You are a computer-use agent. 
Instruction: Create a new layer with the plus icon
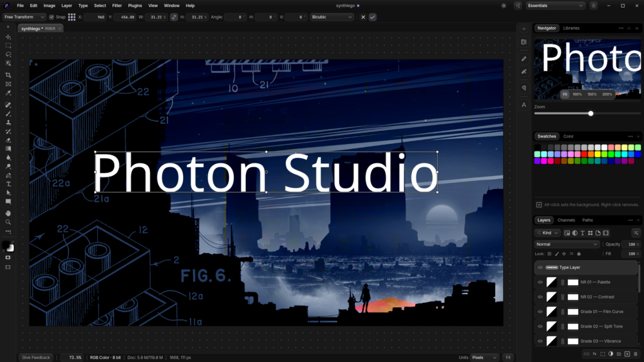pyautogui.click(x=627, y=354)
